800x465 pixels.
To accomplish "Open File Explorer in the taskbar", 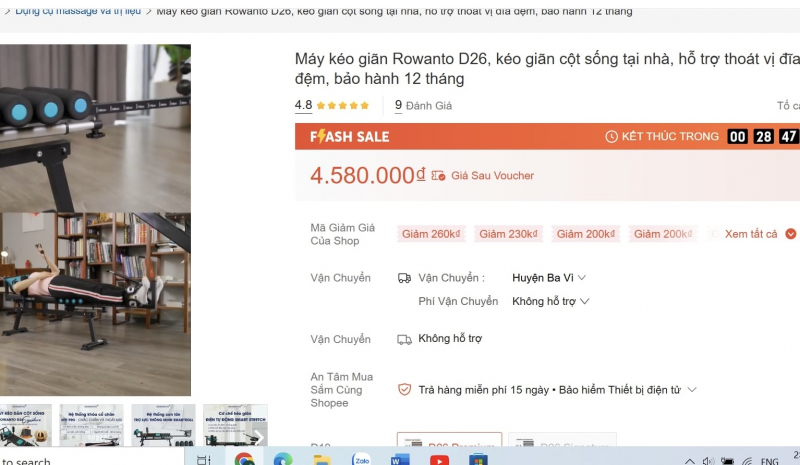I will pos(322,460).
